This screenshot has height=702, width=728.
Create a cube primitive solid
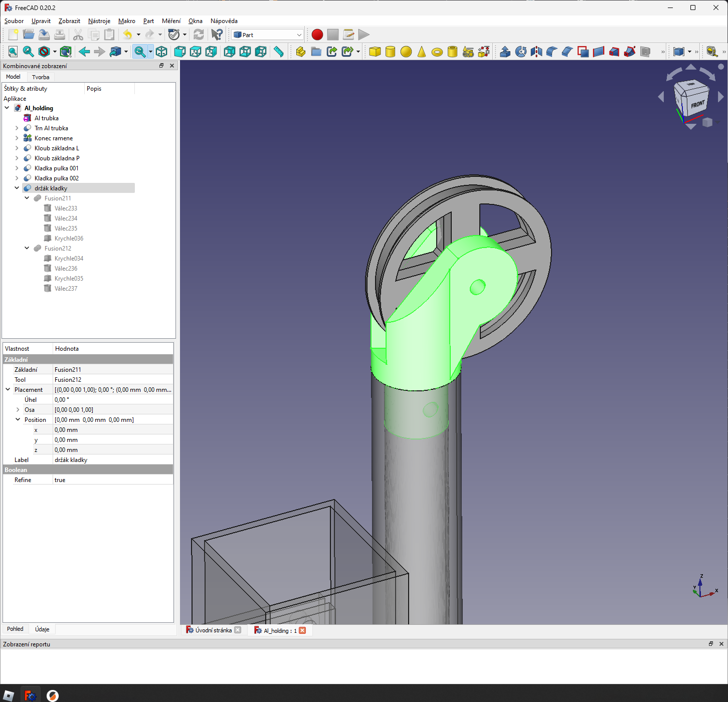[375, 52]
